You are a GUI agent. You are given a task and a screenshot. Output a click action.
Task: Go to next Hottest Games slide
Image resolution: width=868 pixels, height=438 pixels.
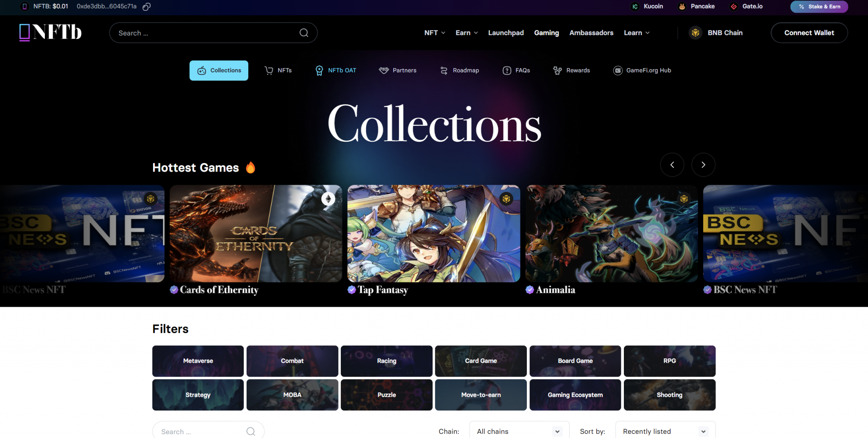point(703,165)
